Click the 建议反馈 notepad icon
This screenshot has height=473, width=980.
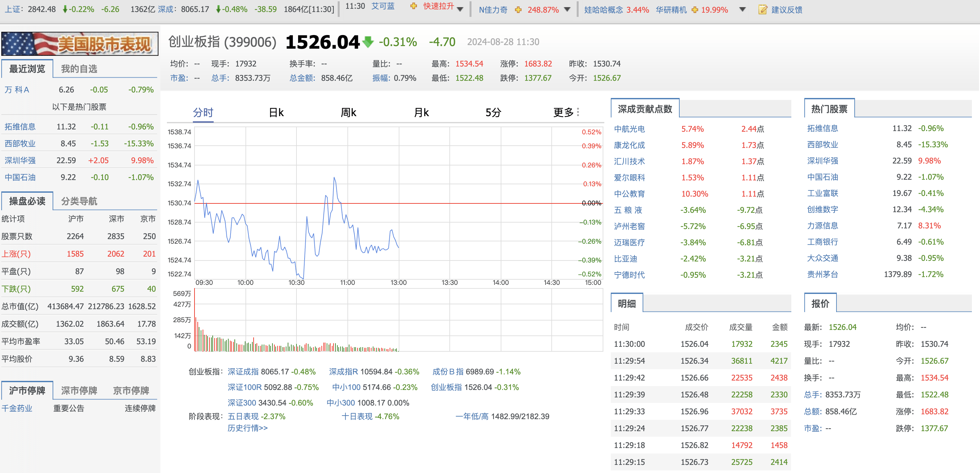(762, 9)
